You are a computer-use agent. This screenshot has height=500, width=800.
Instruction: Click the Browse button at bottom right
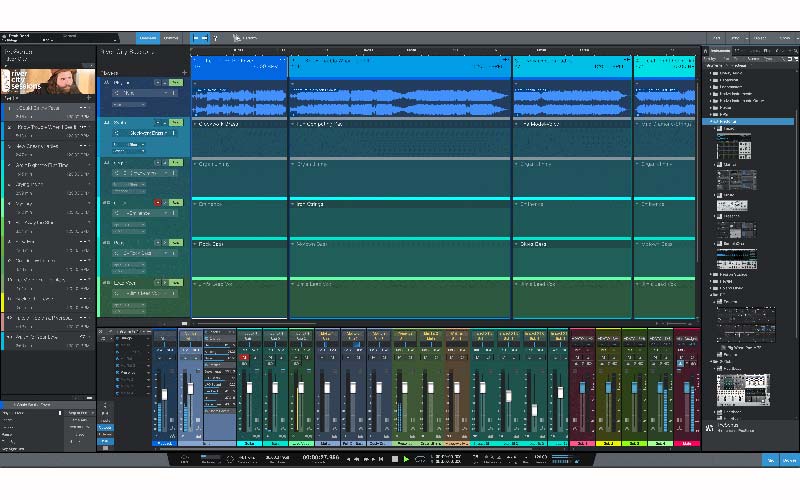click(x=790, y=460)
